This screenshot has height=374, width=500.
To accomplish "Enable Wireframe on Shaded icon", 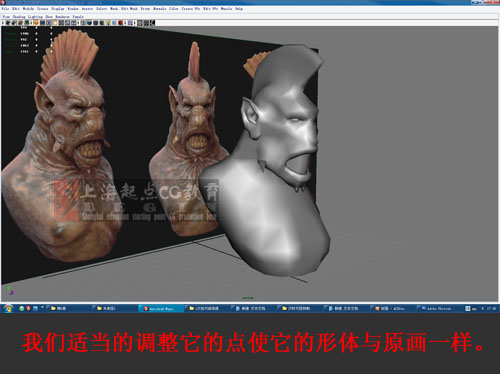I will [95, 23].
